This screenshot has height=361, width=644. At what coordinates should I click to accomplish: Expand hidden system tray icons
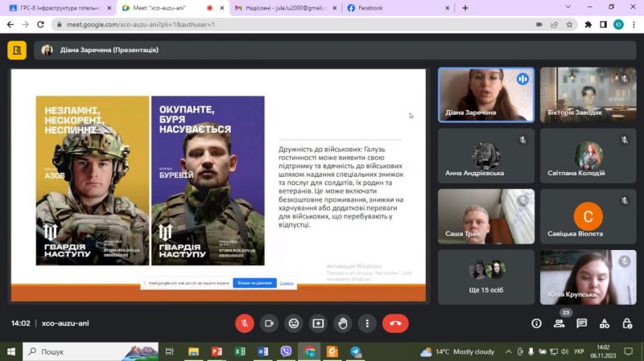pyautogui.click(x=509, y=351)
